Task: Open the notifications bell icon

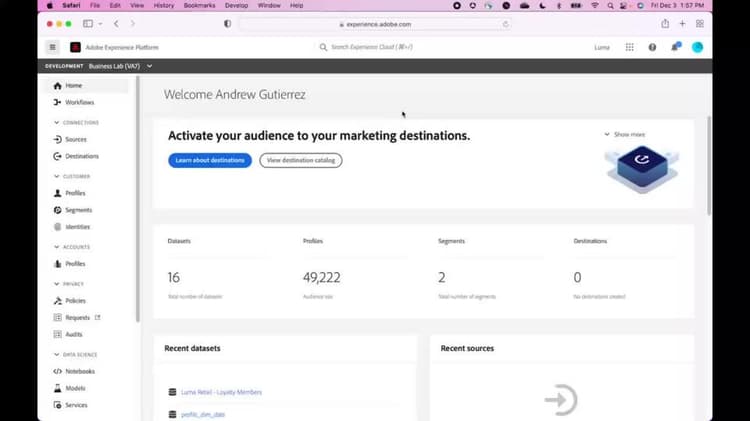Action: point(675,47)
